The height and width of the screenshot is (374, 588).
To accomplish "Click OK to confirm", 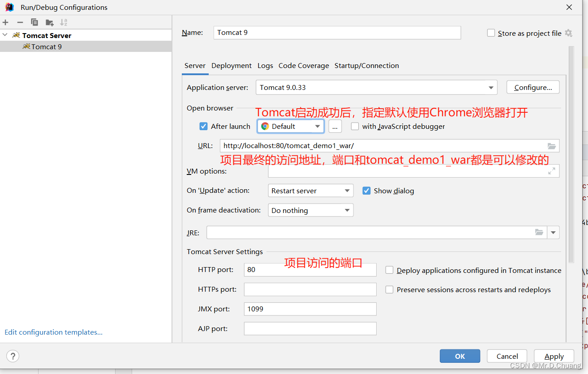I will click(460, 356).
